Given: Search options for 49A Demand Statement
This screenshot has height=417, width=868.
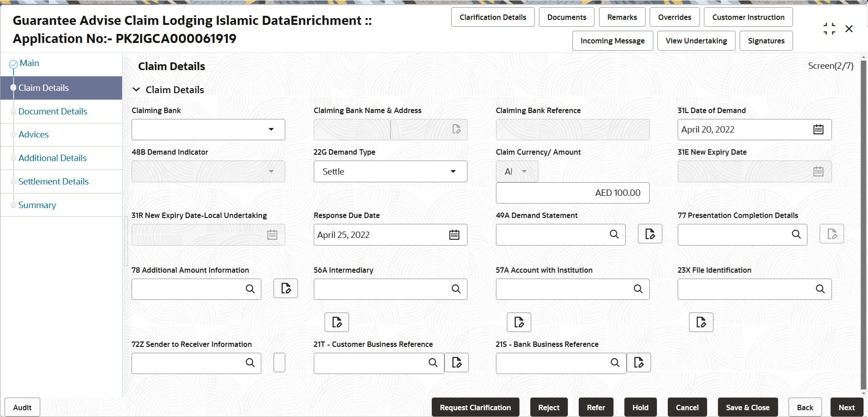Looking at the screenshot, I should (x=614, y=235).
